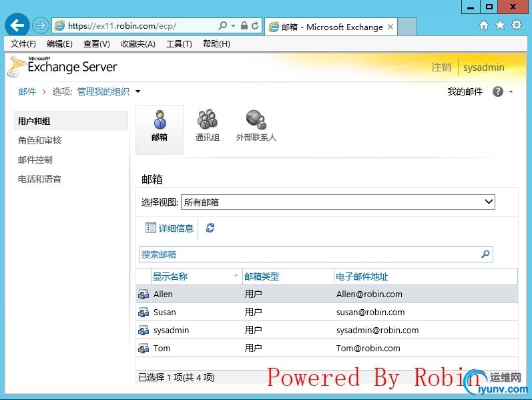Click susan@robin.com email cell
Image resolution: width=532 pixels, height=400 pixels.
tap(370, 312)
